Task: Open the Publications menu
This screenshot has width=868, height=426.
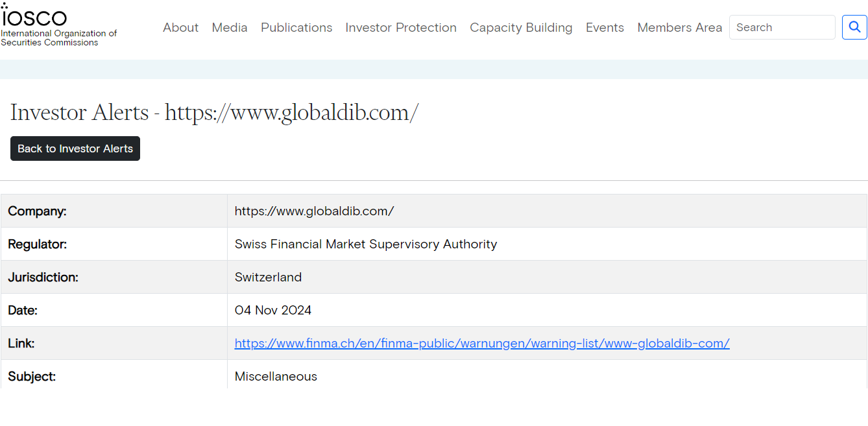Action: [x=296, y=27]
